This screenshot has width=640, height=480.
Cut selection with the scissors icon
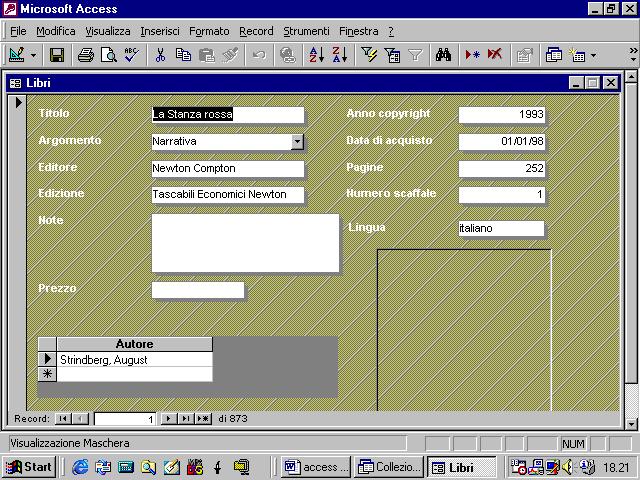[x=160, y=55]
